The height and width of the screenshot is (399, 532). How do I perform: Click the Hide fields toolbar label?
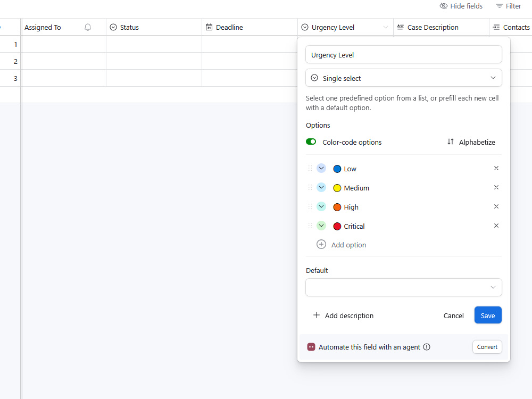[x=466, y=6]
